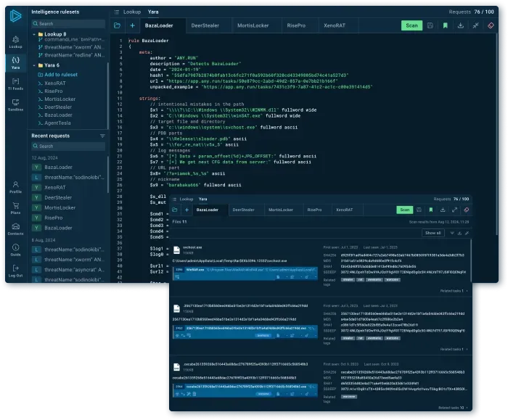The image size is (508, 420).
Task: Open the Profile page icon
Action: pos(15,187)
